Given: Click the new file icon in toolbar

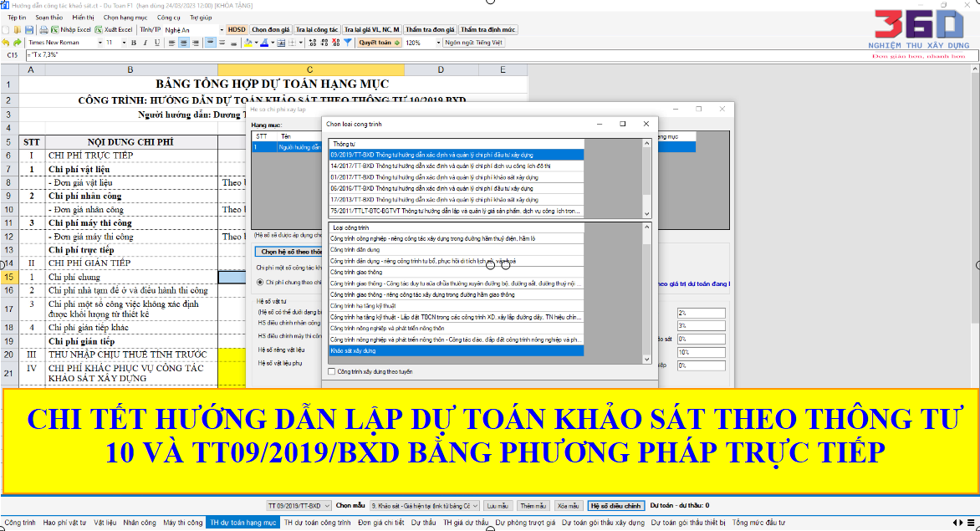Looking at the screenshot, I should click(x=5, y=30).
